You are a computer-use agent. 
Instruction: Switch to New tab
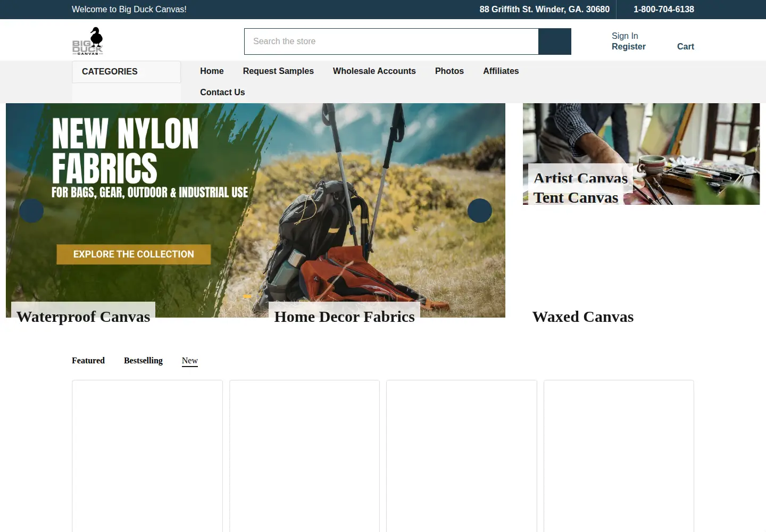pos(190,361)
